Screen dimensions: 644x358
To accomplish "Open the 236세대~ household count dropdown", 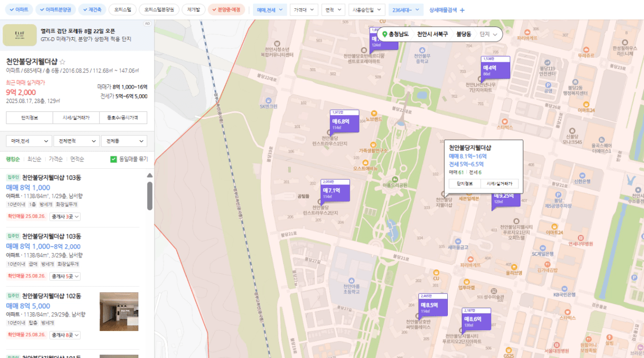I will point(406,10).
